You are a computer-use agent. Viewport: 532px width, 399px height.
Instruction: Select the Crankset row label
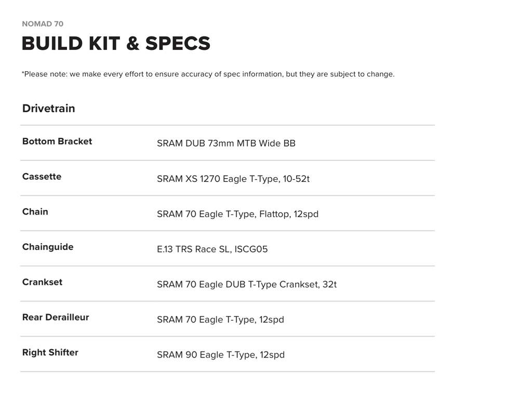click(42, 282)
